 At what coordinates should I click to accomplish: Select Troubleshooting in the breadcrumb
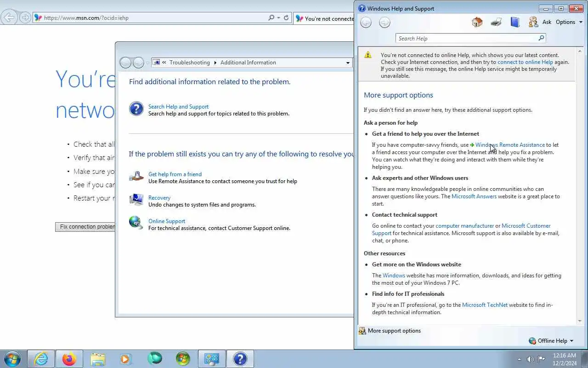(189, 63)
